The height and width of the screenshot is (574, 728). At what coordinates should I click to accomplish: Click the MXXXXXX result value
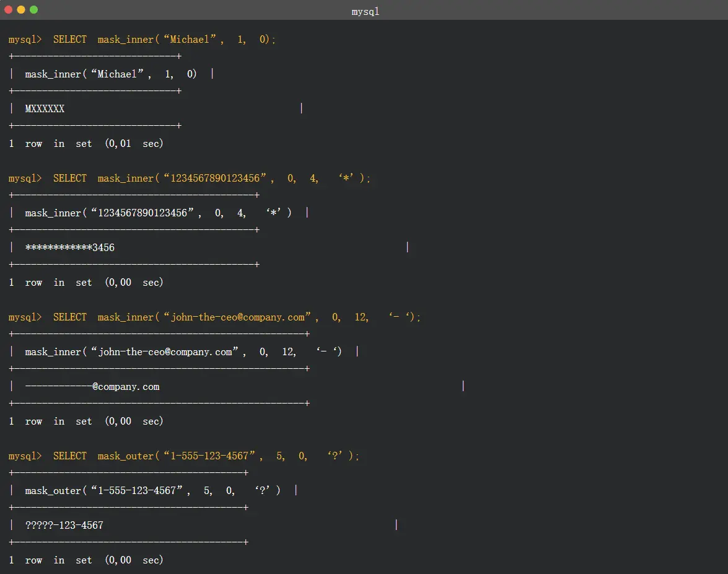tap(45, 108)
